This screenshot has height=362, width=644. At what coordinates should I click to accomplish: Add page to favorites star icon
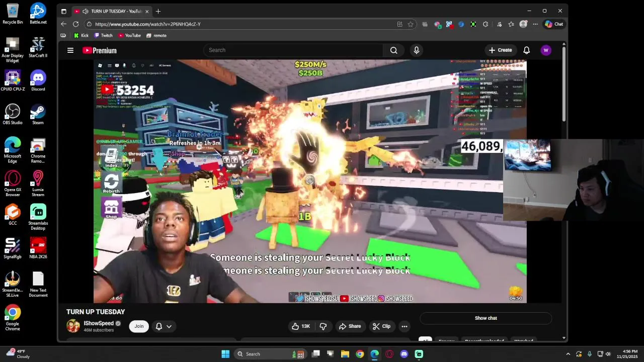point(411,24)
